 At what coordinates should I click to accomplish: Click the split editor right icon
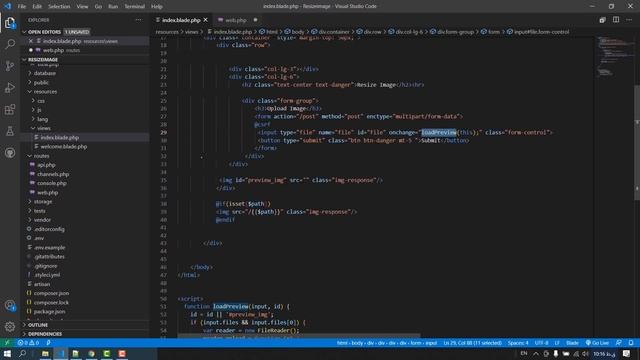616,20
